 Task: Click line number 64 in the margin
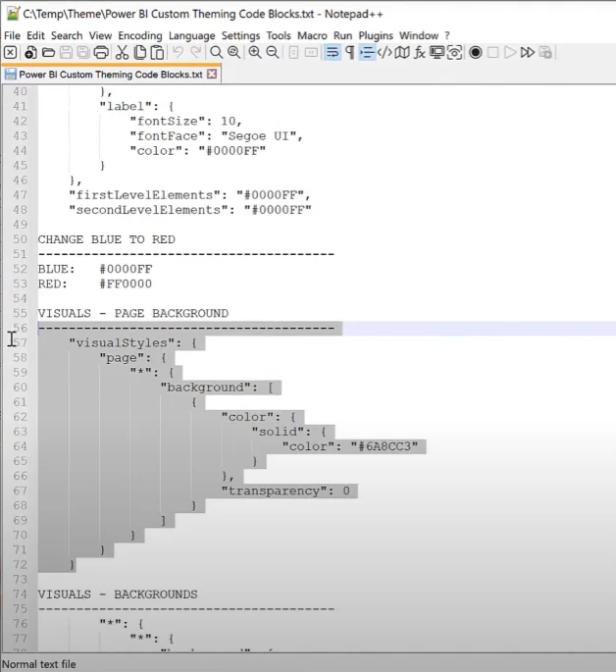(x=20, y=446)
